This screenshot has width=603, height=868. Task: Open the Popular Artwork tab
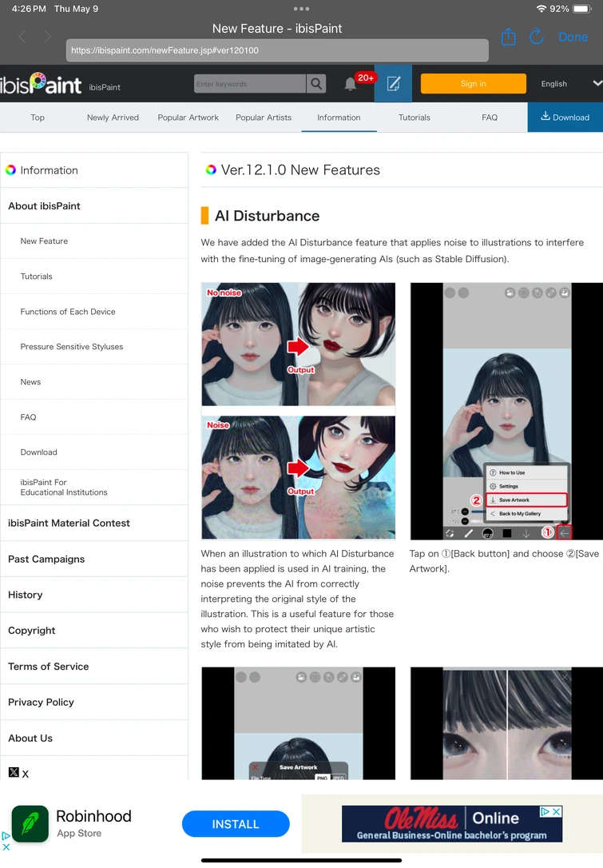(188, 117)
